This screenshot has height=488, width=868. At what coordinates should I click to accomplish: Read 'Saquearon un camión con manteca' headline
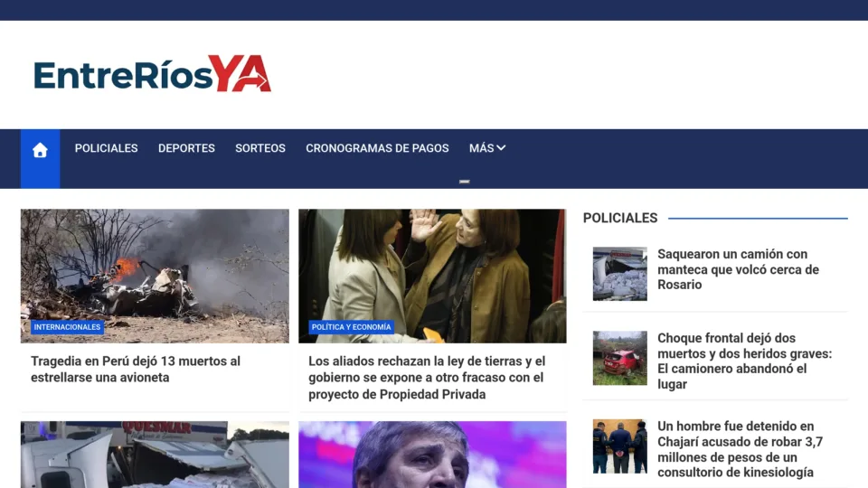click(738, 269)
